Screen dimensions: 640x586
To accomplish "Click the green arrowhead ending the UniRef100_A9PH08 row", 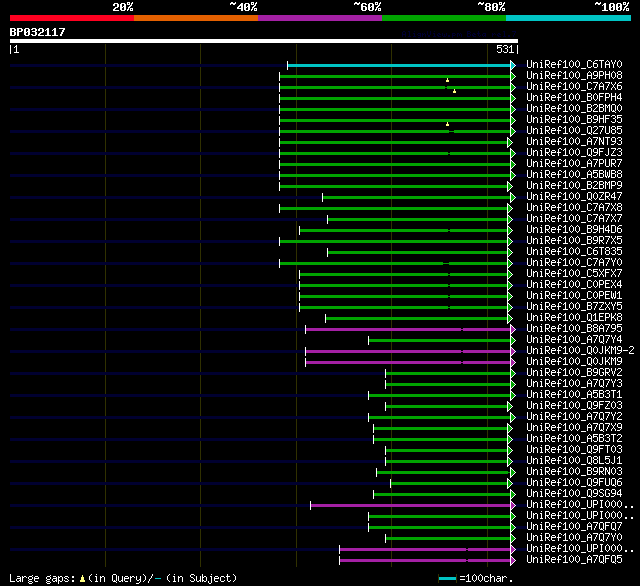I will [x=513, y=76].
